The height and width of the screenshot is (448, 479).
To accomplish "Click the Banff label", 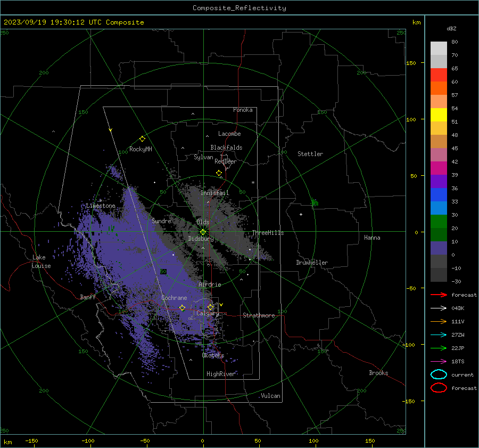I will (88, 297).
